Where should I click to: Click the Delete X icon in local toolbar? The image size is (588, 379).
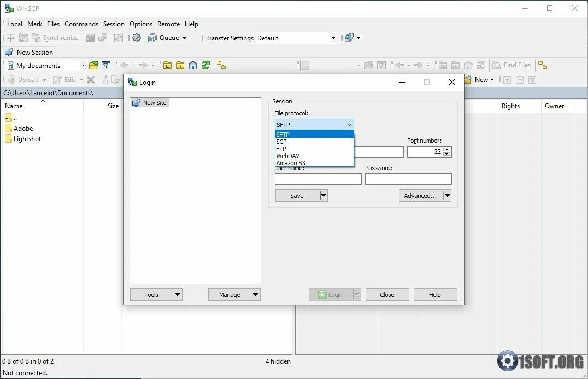(90, 79)
